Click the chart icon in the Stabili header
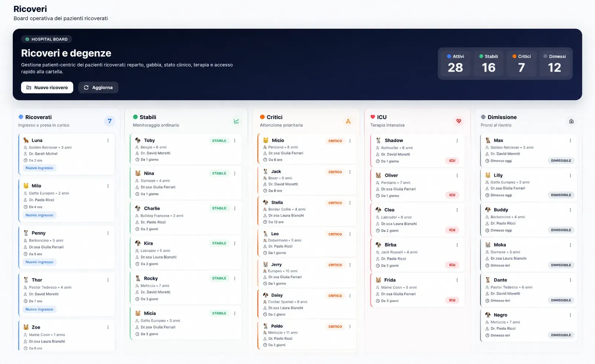The image size is (595, 364). point(236,121)
